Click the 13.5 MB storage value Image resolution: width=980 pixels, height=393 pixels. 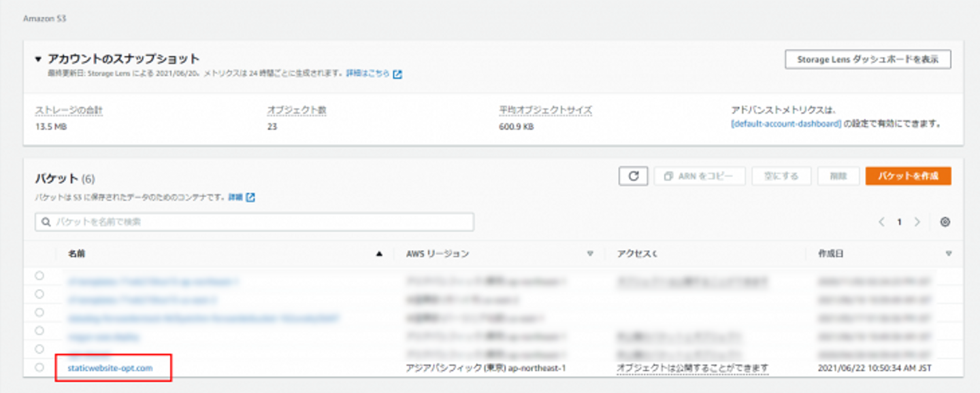pos(51,126)
